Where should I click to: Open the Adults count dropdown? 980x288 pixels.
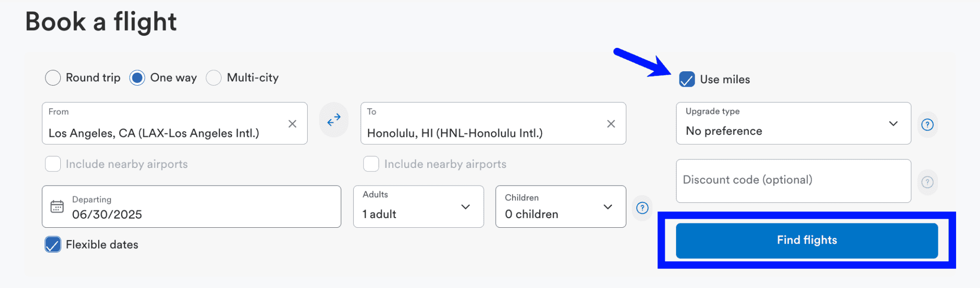[418, 207]
